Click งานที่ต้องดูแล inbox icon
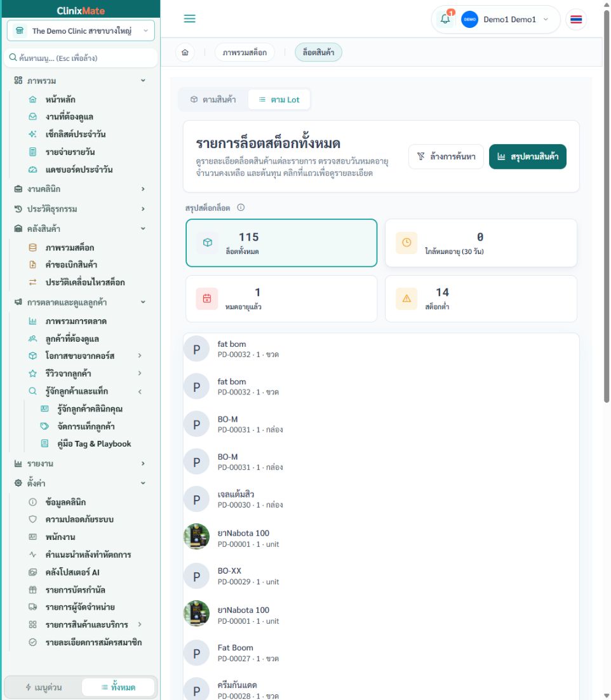This screenshot has width=611, height=700. (32, 117)
